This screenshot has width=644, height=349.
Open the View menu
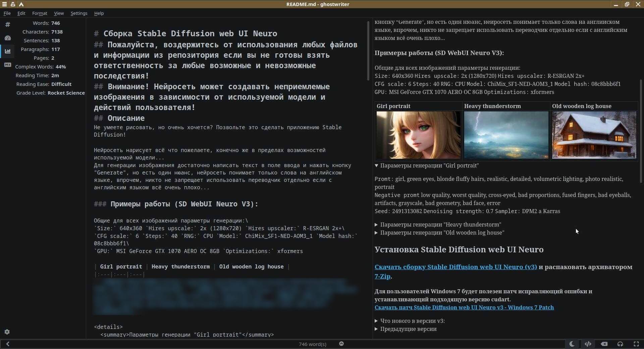coord(59,13)
